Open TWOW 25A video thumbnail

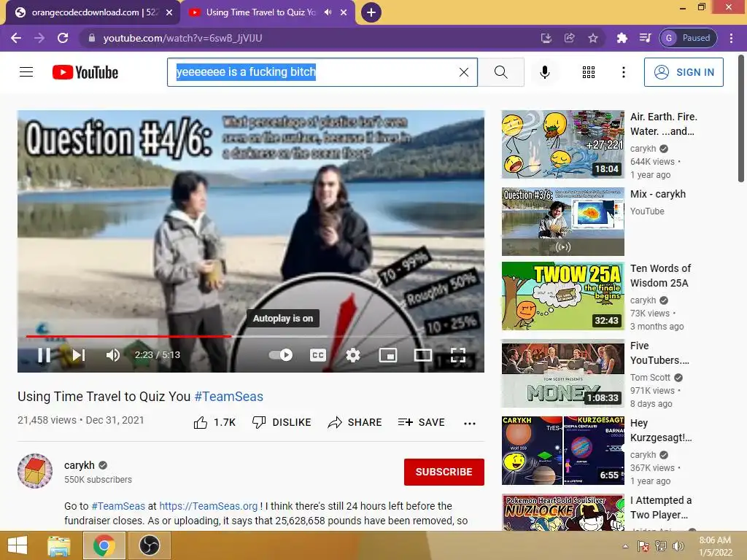coord(562,296)
